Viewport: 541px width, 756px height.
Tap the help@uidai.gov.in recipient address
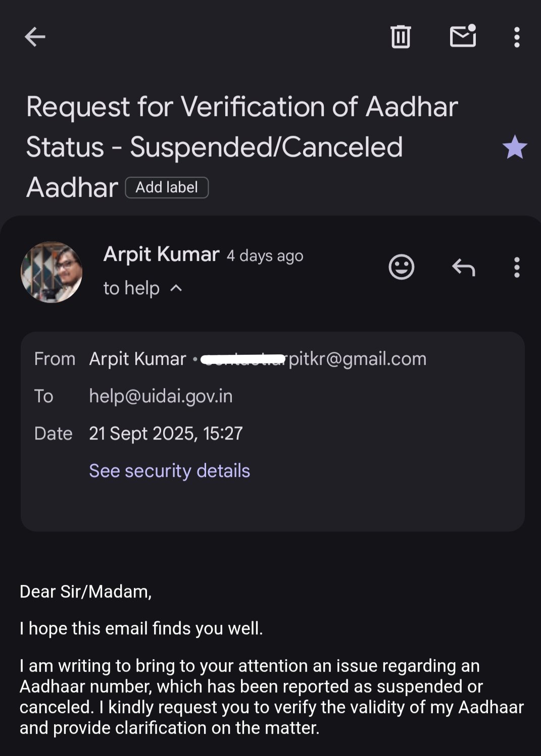[161, 396]
